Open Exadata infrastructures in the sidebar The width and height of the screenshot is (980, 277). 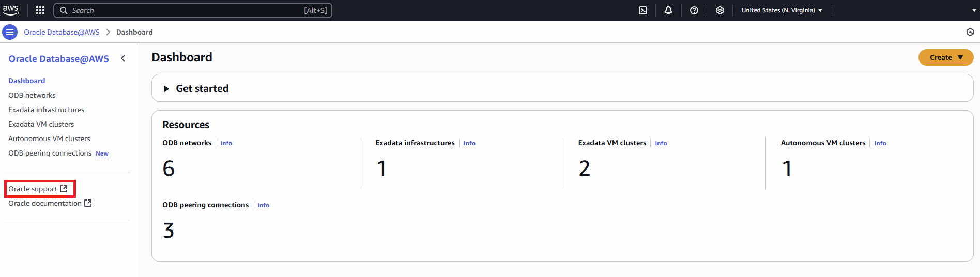click(46, 110)
